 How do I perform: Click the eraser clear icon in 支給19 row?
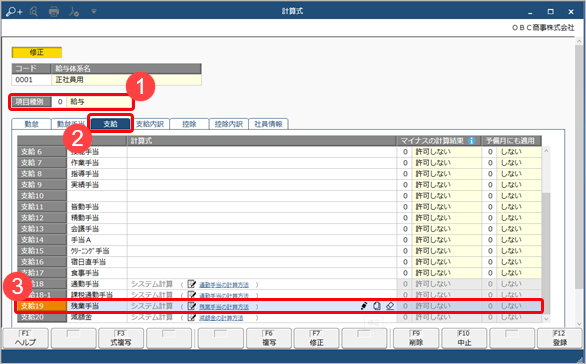coord(390,306)
